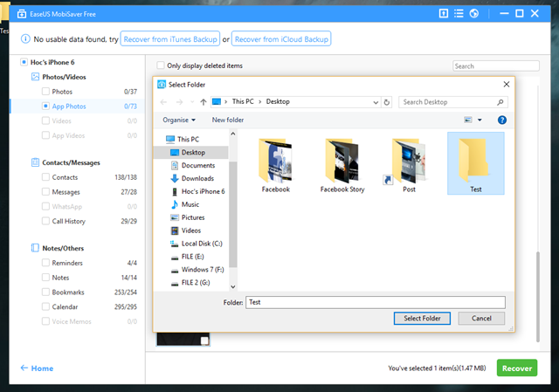Image resolution: width=559 pixels, height=392 pixels.
Task: Open Music in navigation tree
Action: (x=190, y=204)
